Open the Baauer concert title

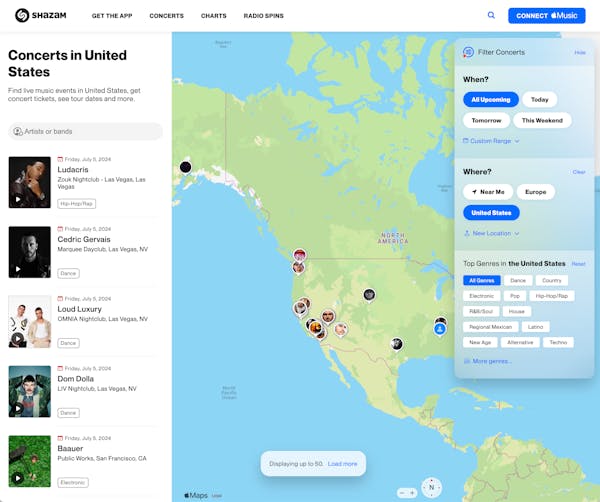70,448
